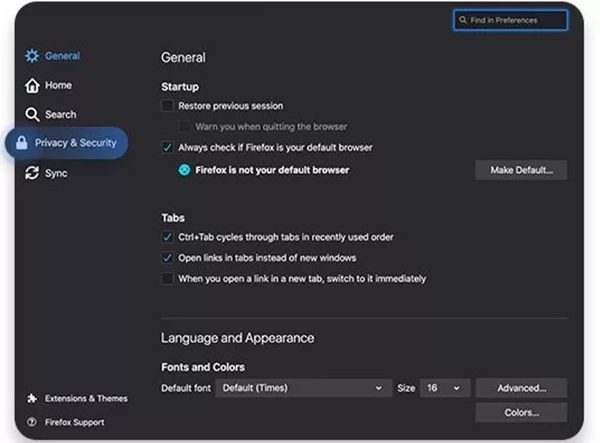Focus the Find in Preferences search field
This screenshot has width=600, height=443.
(x=510, y=20)
